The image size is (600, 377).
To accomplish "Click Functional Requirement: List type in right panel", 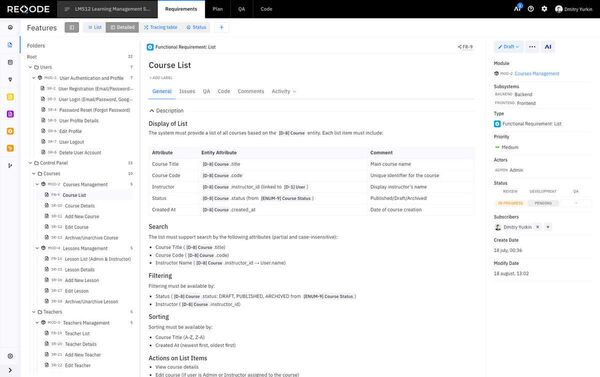I will (528, 124).
